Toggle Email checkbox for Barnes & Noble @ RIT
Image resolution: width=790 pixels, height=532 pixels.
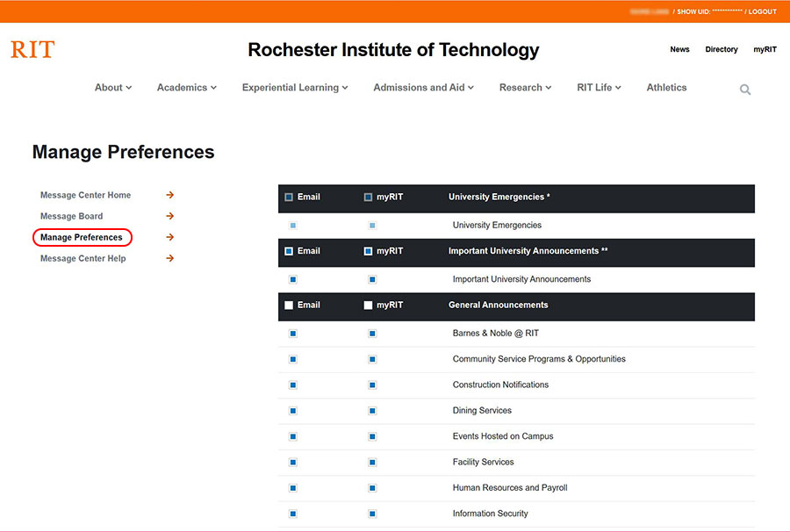(293, 334)
